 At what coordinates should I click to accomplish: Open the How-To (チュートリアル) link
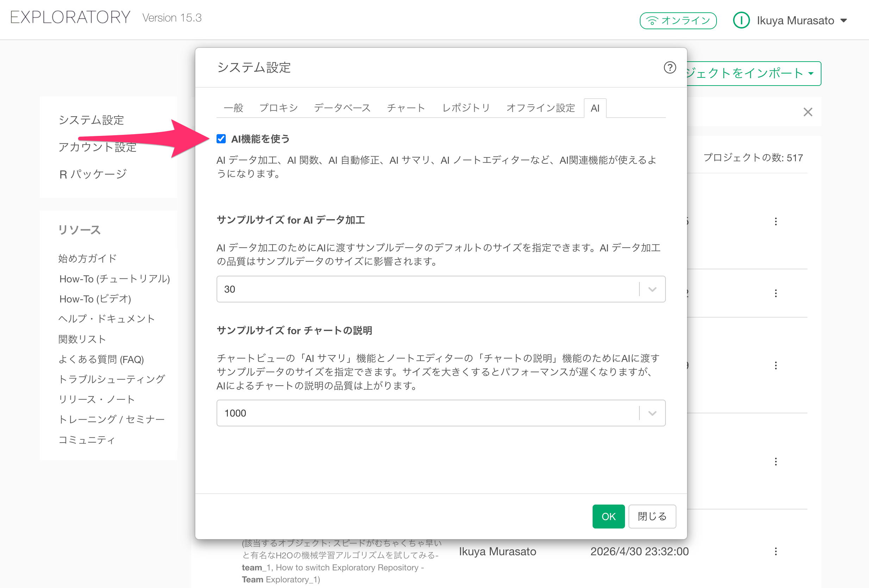point(114,279)
